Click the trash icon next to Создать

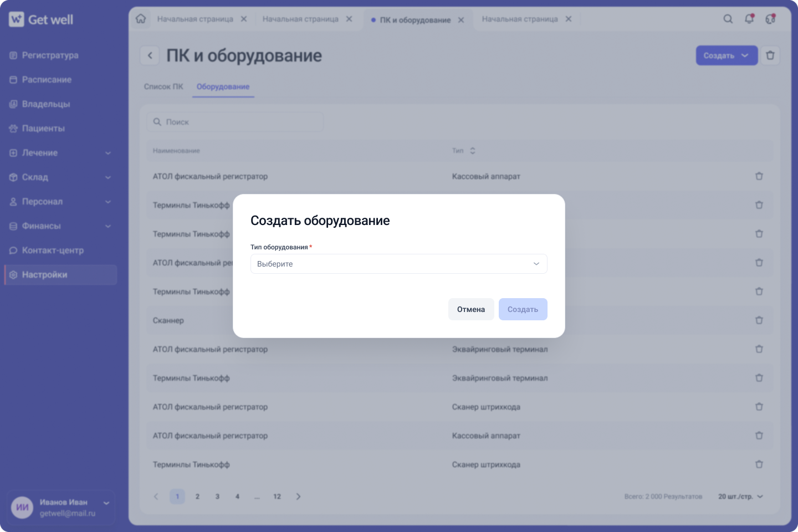[770, 55]
